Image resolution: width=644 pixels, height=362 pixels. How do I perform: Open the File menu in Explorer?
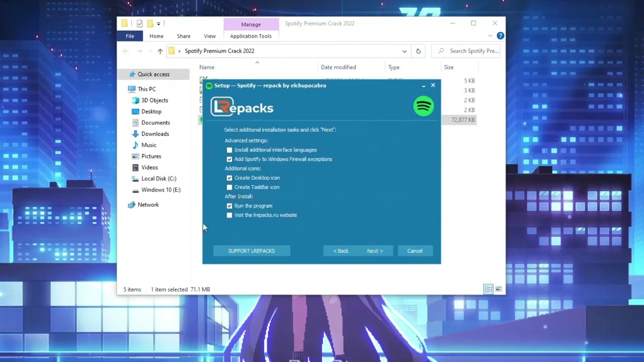pos(130,36)
